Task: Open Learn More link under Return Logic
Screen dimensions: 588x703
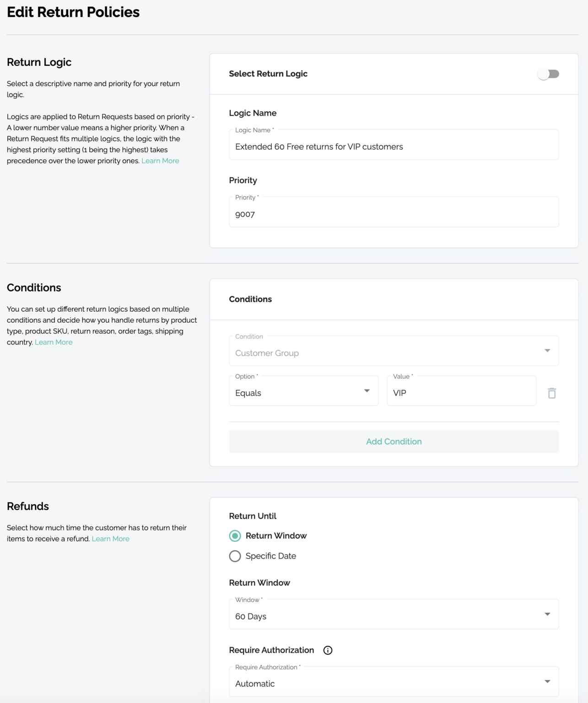Action: pos(160,161)
